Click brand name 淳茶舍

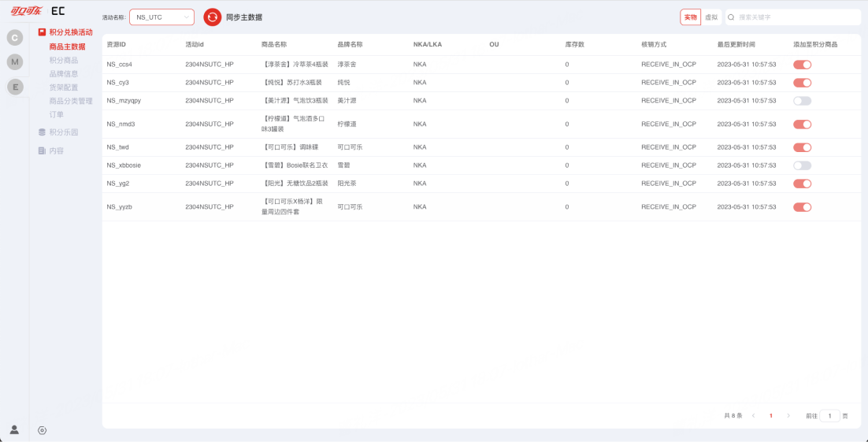347,65
